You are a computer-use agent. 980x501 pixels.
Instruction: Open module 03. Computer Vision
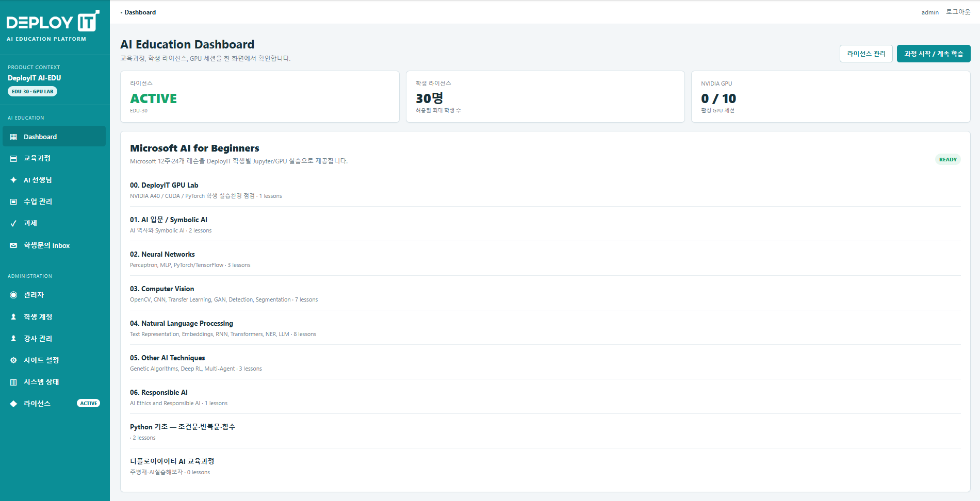tap(545, 294)
